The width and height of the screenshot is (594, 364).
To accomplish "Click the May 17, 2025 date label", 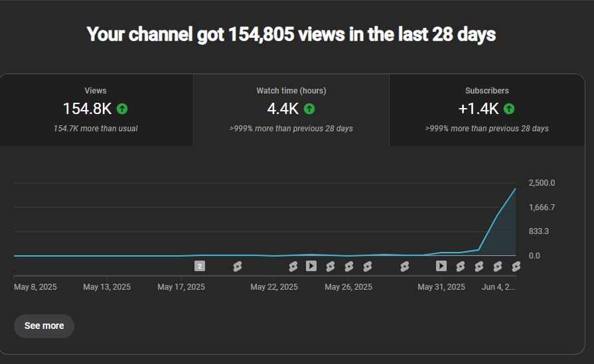I will tap(181, 287).
